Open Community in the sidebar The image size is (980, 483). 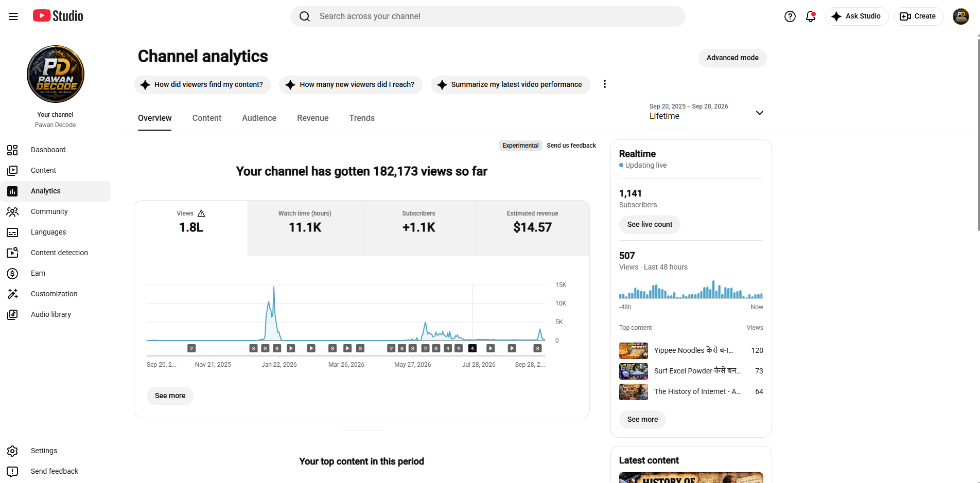[56, 211]
